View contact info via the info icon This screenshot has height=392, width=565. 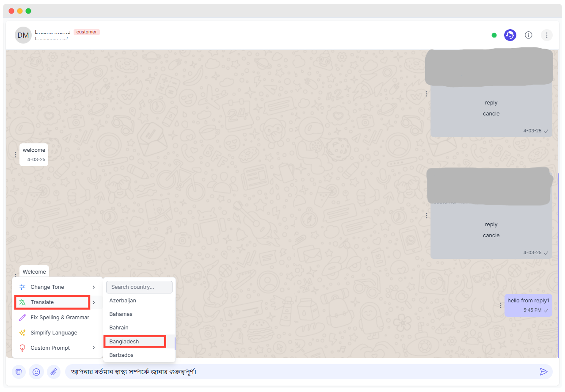point(528,35)
